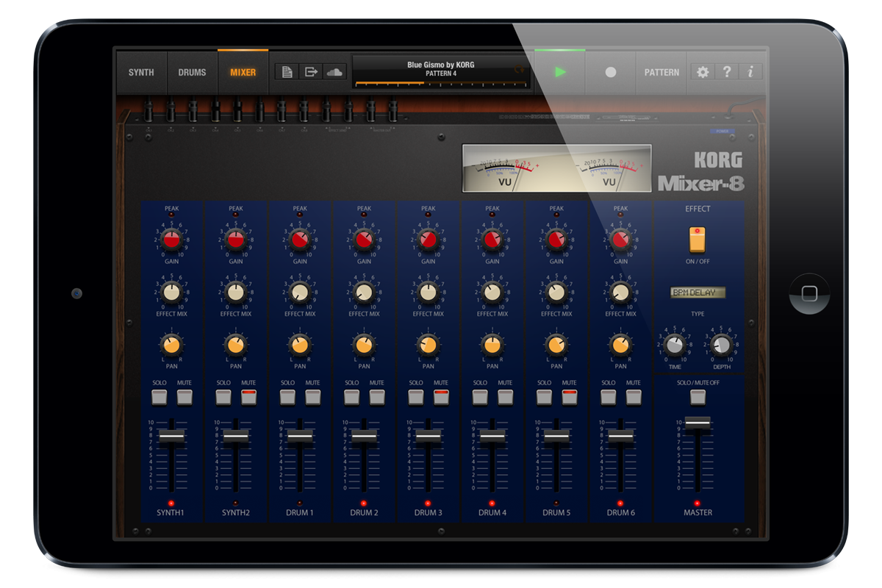Unmute the DRUM 5 channel
The height and width of the screenshot is (588, 882).
(570, 397)
